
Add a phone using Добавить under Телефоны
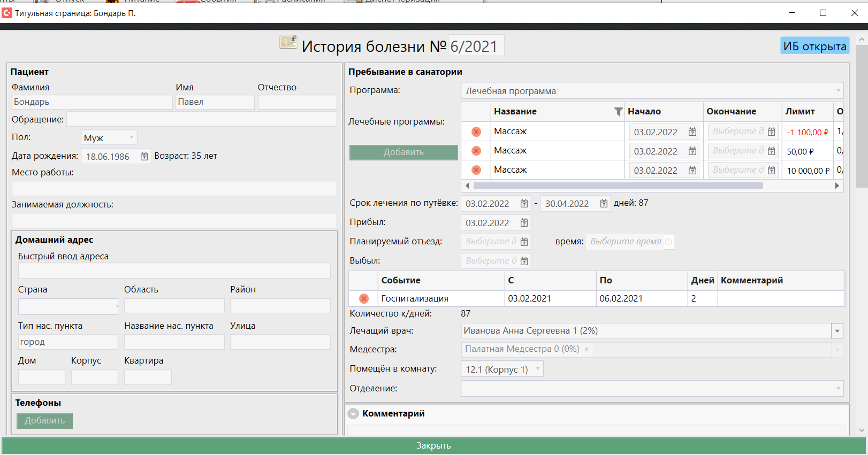[x=44, y=421]
